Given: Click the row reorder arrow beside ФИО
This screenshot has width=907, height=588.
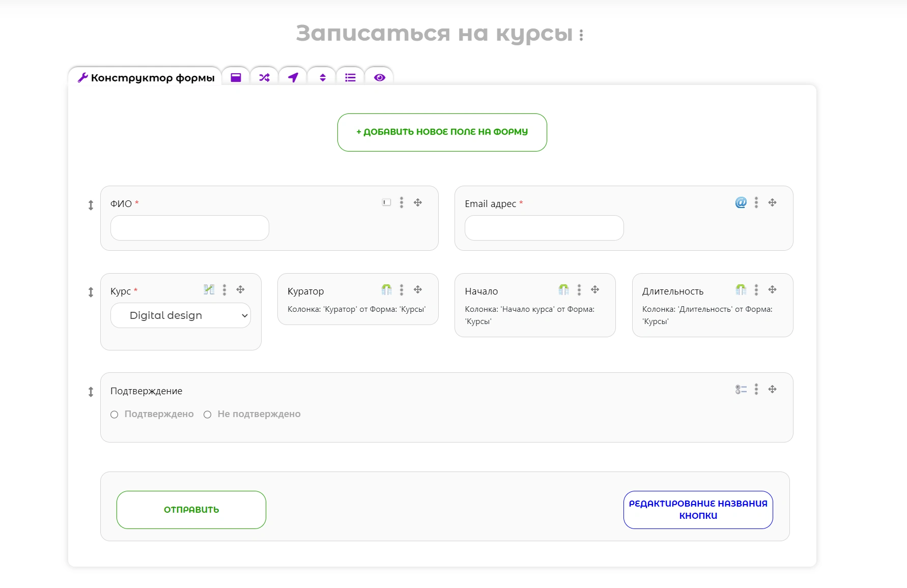Looking at the screenshot, I should point(91,205).
